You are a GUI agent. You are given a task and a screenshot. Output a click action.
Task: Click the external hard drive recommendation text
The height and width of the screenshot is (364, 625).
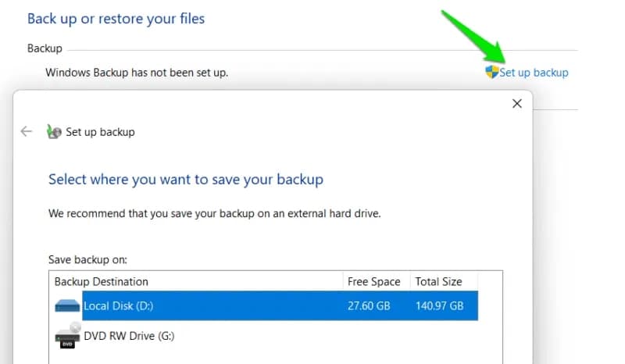(214, 213)
